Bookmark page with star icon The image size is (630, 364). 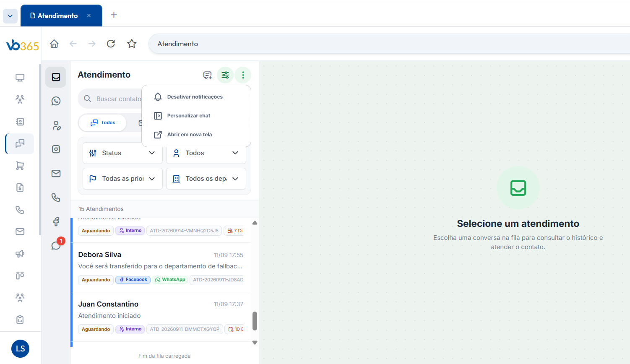pyautogui.click(x=132, y=44)
